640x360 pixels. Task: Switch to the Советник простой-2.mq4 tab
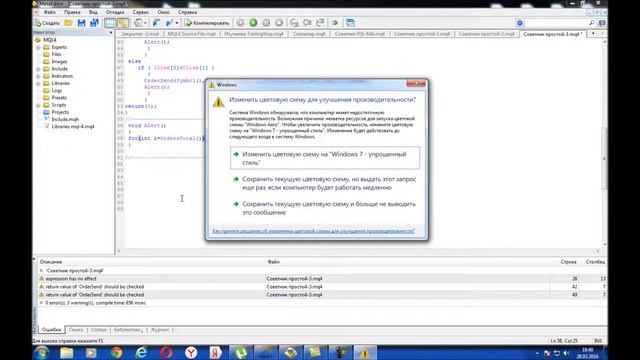pos(486,34)
